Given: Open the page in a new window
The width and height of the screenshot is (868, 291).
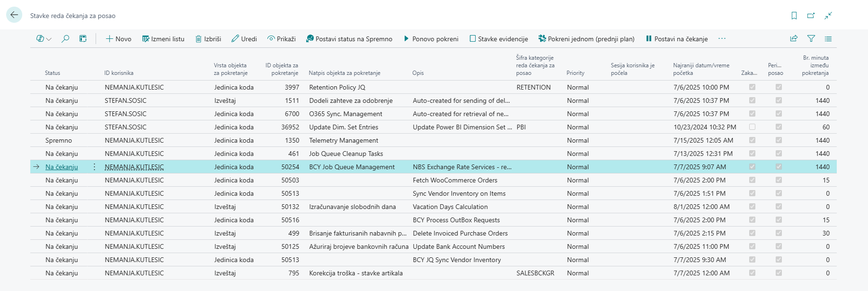Looking at the screenshot, I should (811, 16).
